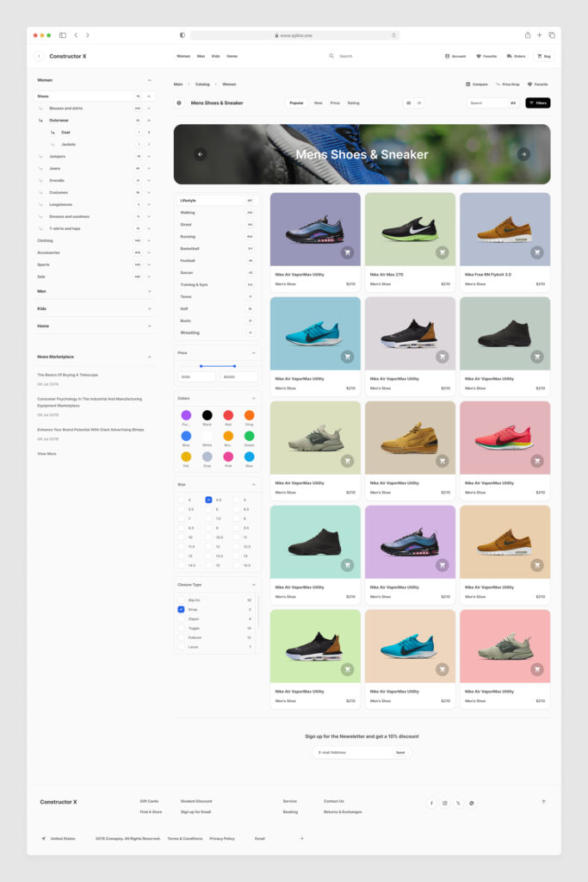Screen dimensions: 588x882
Task: Select the New sort tab
Action: (319, 103)
